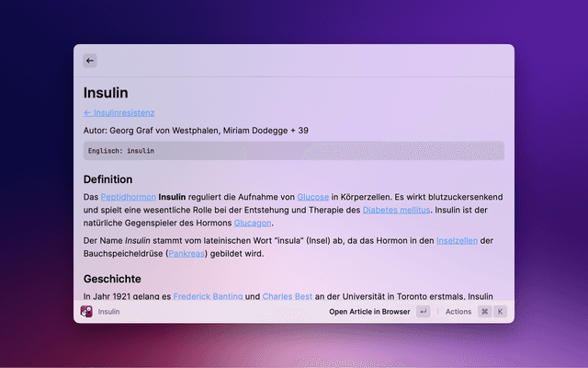Click the K key badge
The image size is (588, 368).
501,312
